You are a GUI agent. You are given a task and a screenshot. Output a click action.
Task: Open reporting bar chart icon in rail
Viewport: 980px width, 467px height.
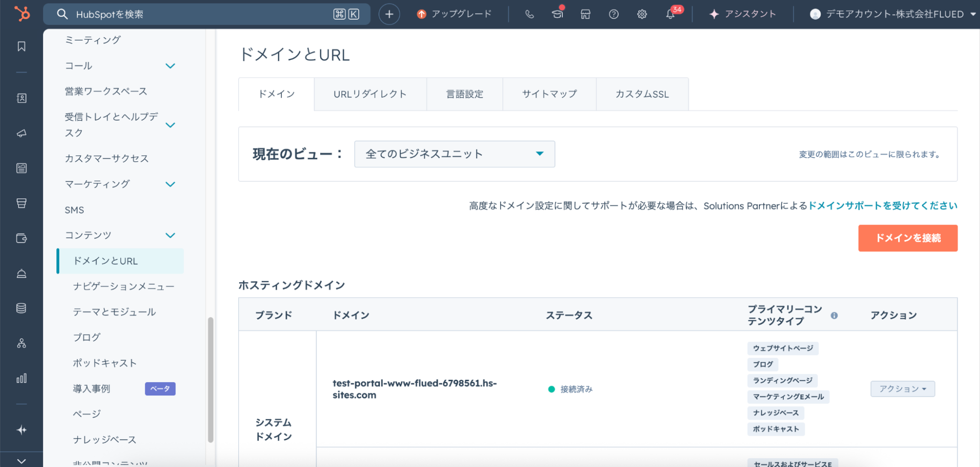pyautogui.click(x=22, y=378)
